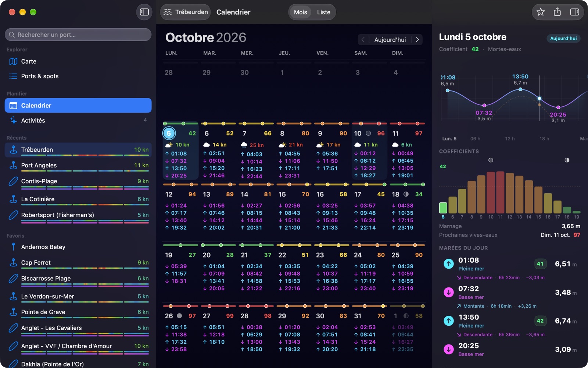This screenshot has width=588, height=368.
Task: Click the anchor icon beside La Cotinière
Action: click(13, 199)
